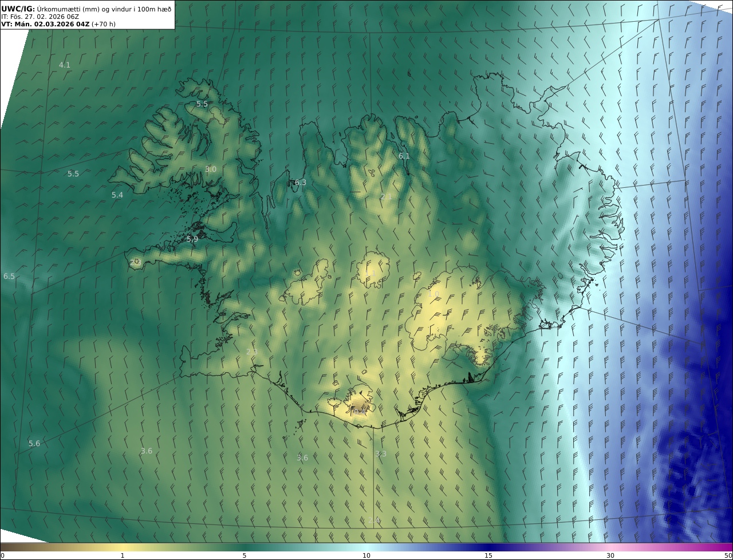This screenshot has height=560, width=733.
Task: Click the 3.3 value label on the map
Action: click(x=381, y=454)
